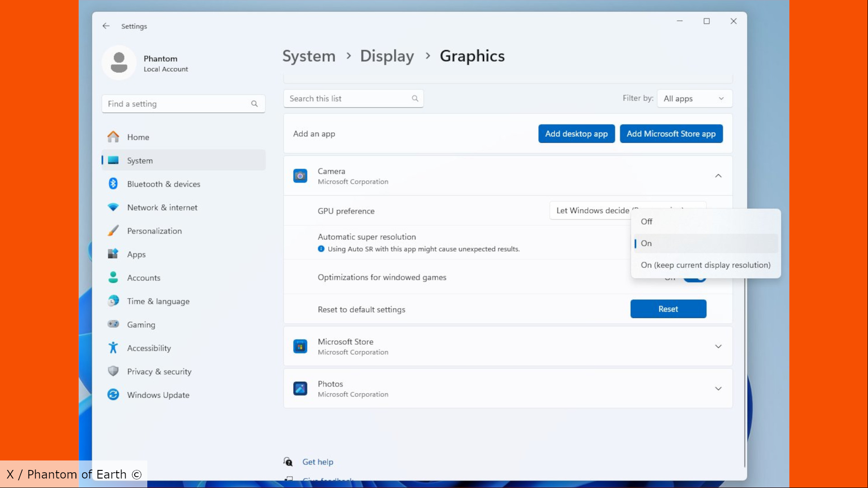Click Add desktop app button
868x488 pixels.
tap(576, 134)
